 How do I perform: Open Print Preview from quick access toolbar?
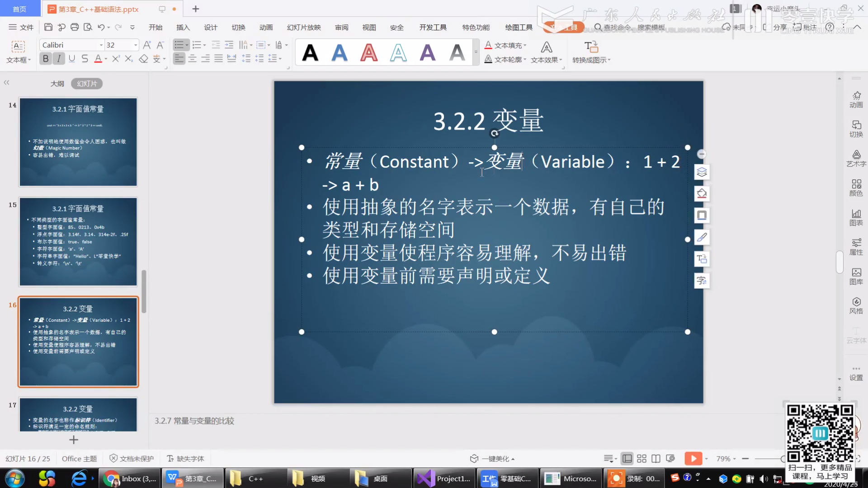click(x=88, y=27)
